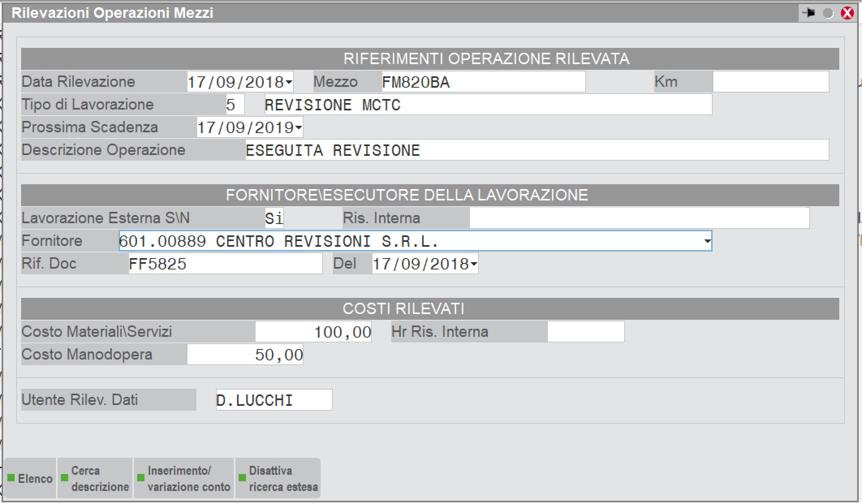
Task: Expand the Prossima Scadenza date picker
Action: click(299, 128)
